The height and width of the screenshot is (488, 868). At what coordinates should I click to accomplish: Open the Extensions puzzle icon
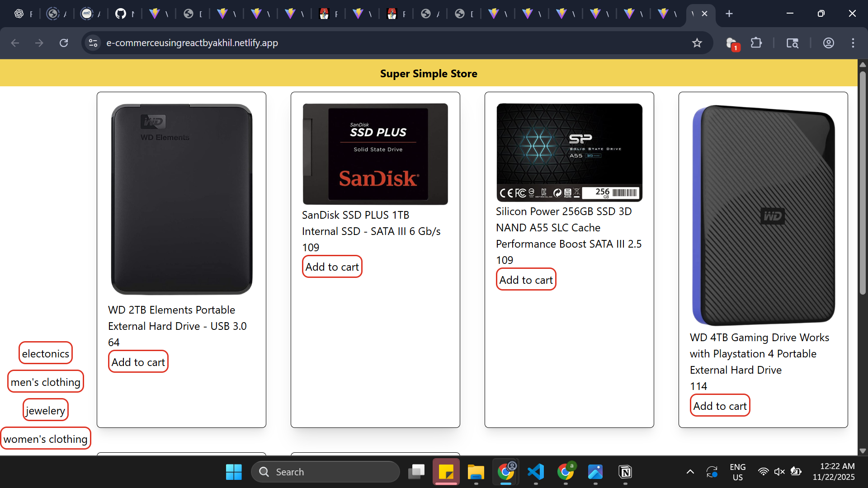(x=756, y=43)
